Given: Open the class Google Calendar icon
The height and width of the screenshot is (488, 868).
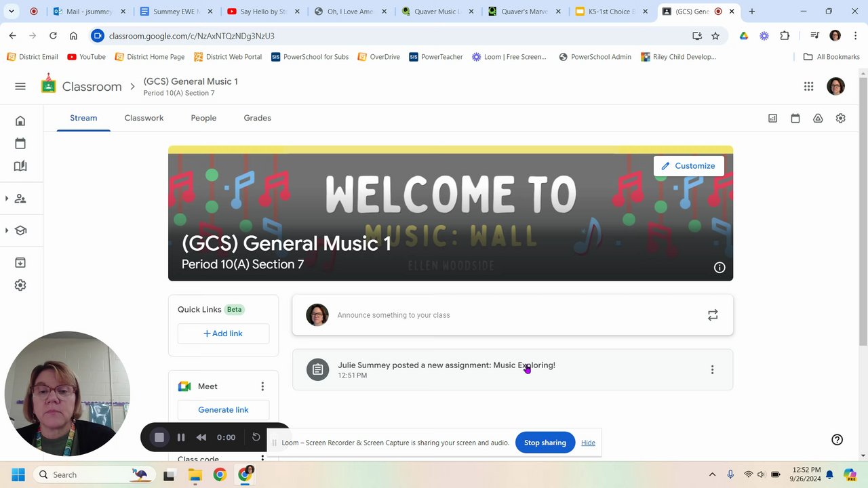Looking at the screenshot, I should point(795,118).
